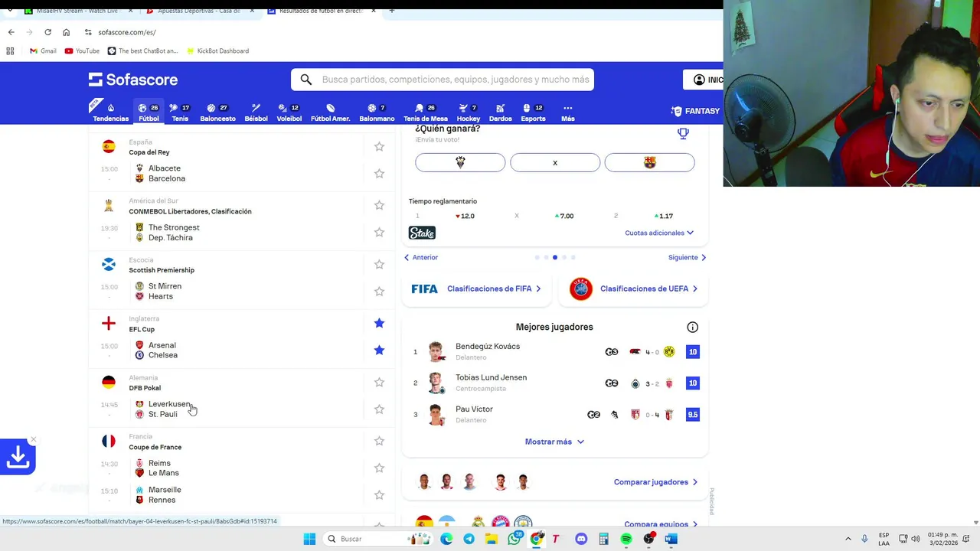Select the Dardos category icon

tap(500, 112)
